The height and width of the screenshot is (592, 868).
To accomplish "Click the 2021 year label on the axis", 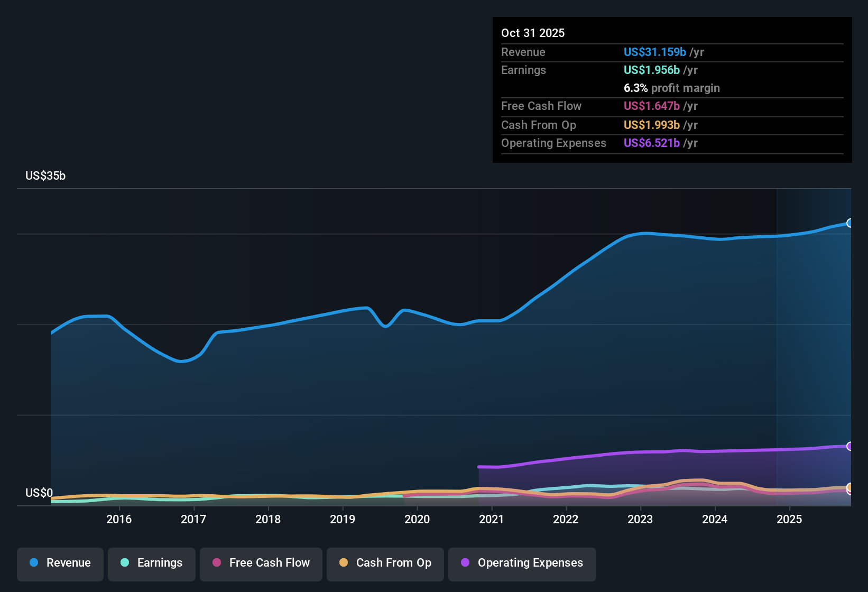I will point(492,519).
